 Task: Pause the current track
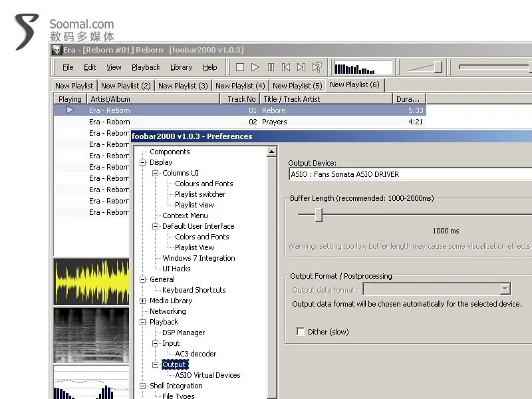coord(271,67)
